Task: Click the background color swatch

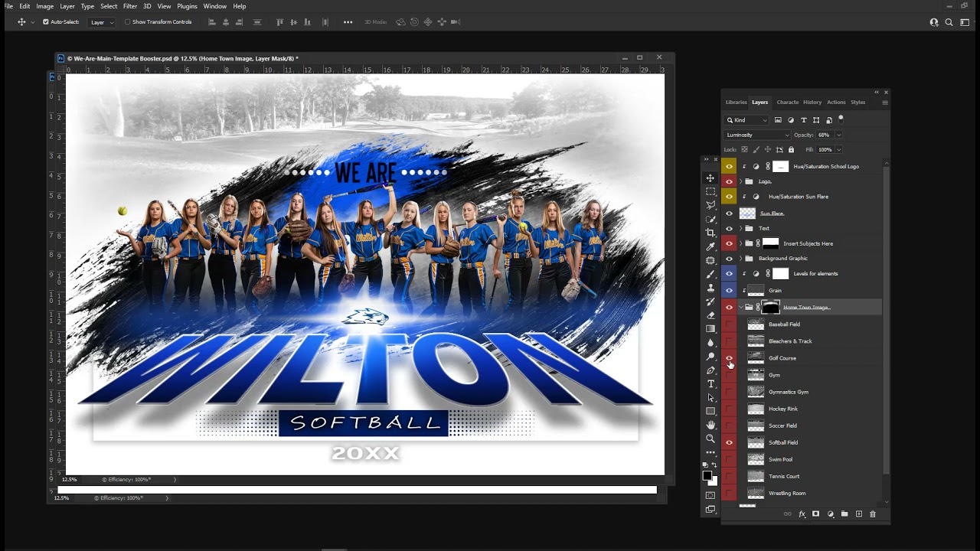Action: coord(714,481)
